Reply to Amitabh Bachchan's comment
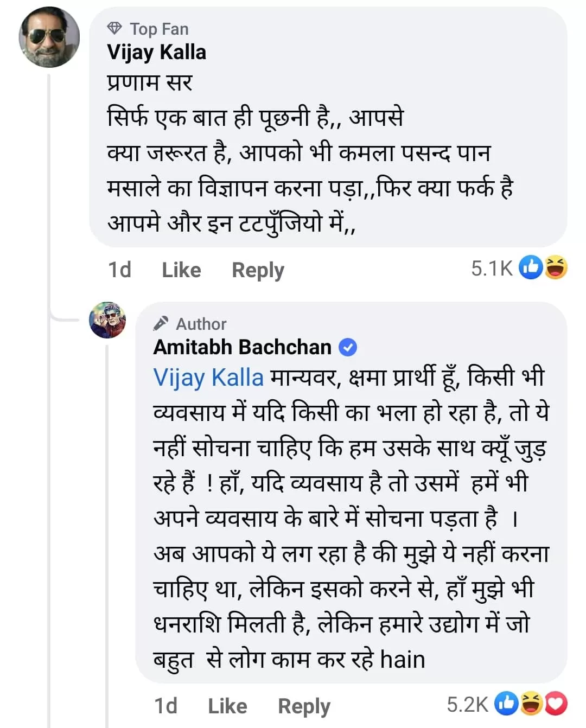The height and width of the screenshot is (728, 586). [304, 705]
